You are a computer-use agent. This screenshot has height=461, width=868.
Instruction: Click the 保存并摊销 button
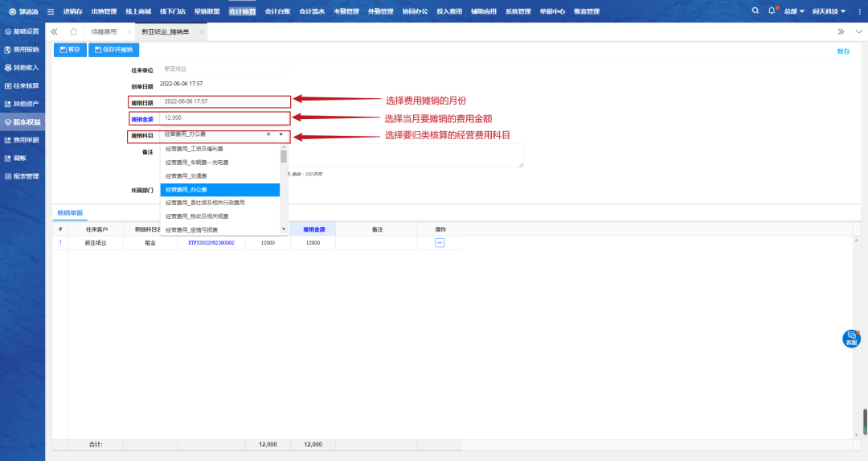(x=113, y=50)
